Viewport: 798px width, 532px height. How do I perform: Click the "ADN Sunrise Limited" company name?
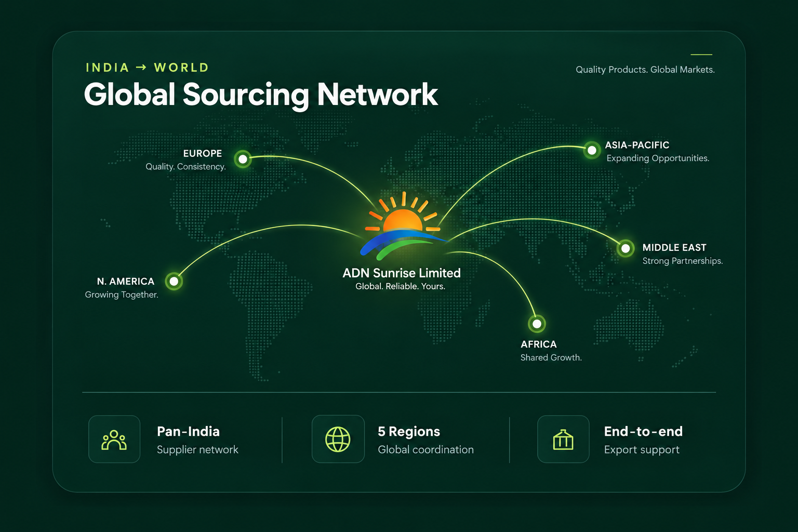pyautogui.click(x=402, y=273)
